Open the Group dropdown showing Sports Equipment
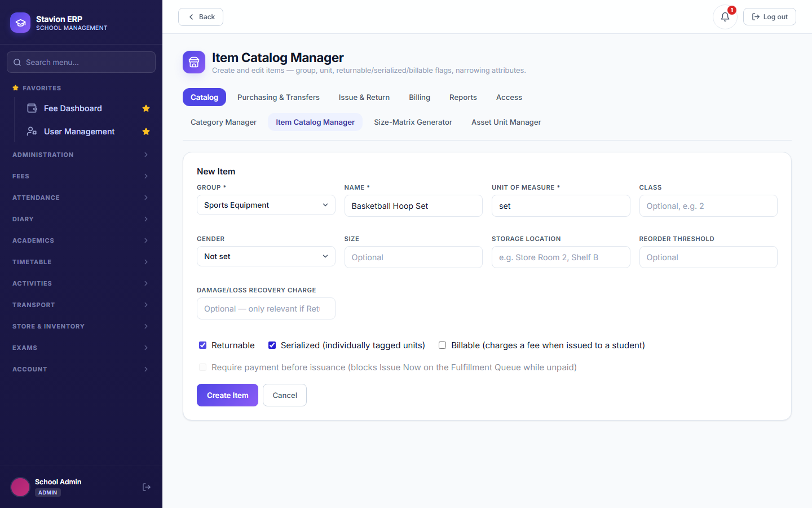 click(266, 205)
